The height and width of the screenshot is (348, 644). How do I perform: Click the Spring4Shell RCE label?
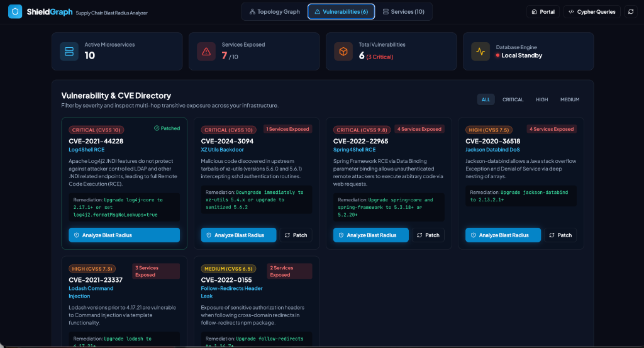coord(355,150)
